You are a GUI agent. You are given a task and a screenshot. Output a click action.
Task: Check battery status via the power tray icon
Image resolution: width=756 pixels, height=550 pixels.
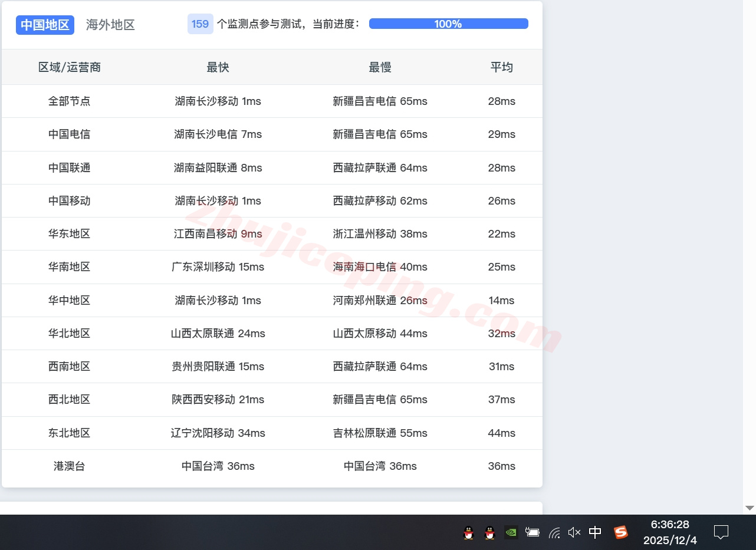point(532,532)
